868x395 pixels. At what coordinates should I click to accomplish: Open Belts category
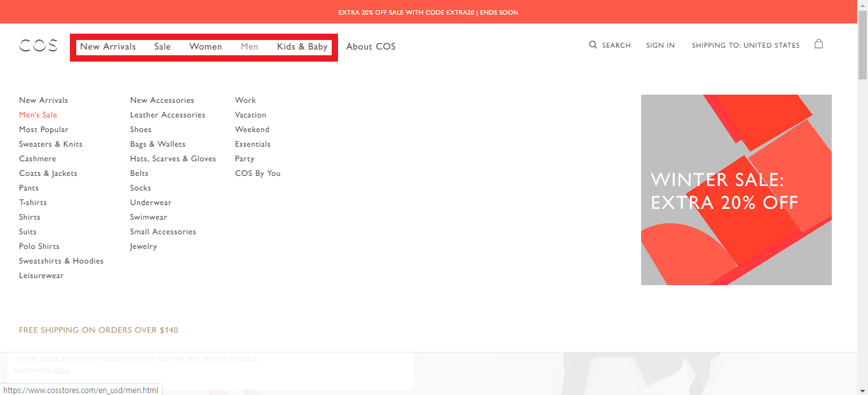pos(139,173)
